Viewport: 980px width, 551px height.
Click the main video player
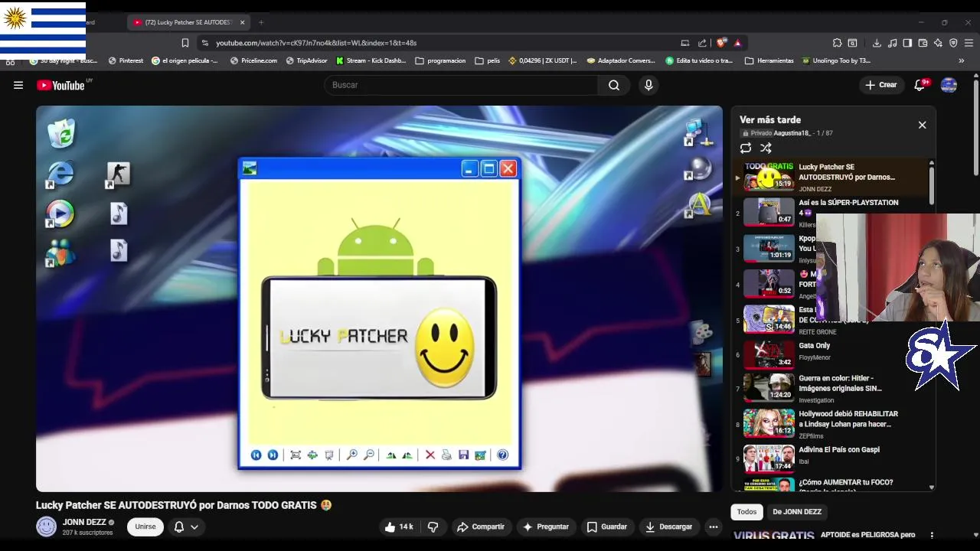coord(379,298)
